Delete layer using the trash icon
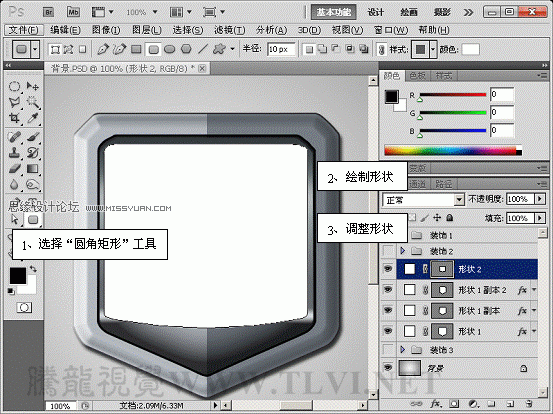 tap(528, 403)
